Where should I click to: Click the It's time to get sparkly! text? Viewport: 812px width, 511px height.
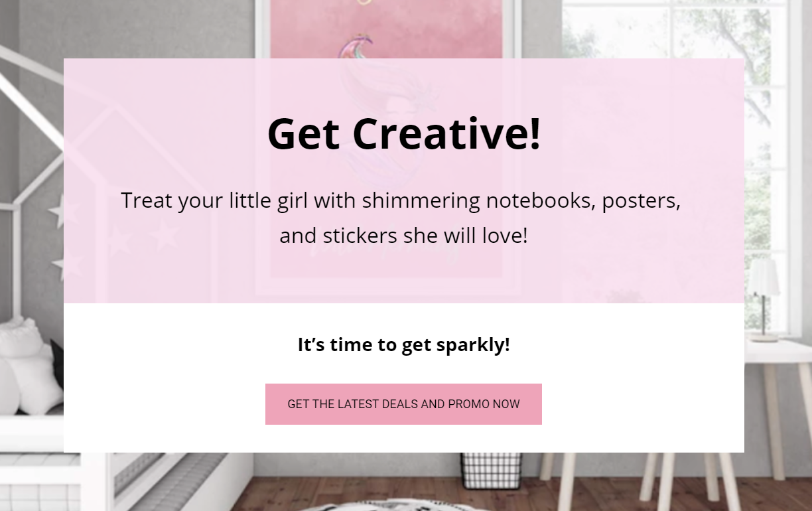403,345
